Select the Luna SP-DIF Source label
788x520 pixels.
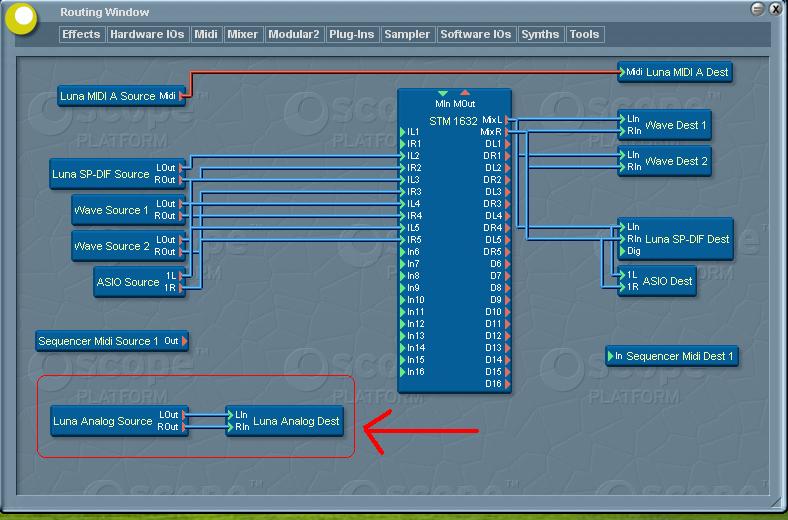[x=101, y=174]
